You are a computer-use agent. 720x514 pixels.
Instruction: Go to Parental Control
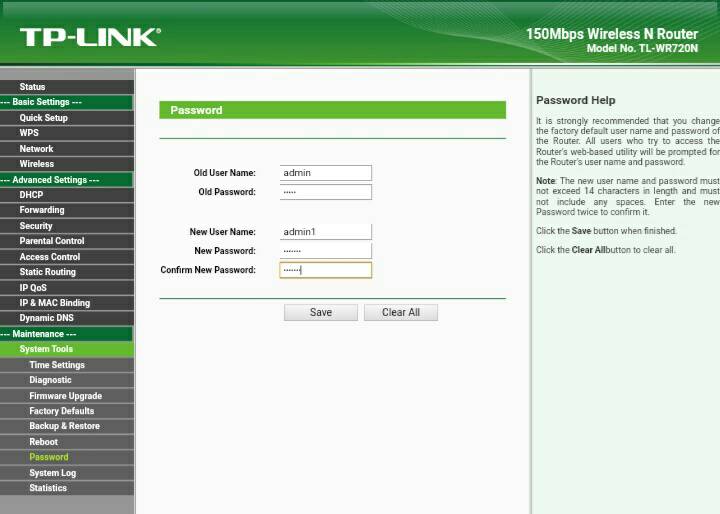tap(67, 241)
